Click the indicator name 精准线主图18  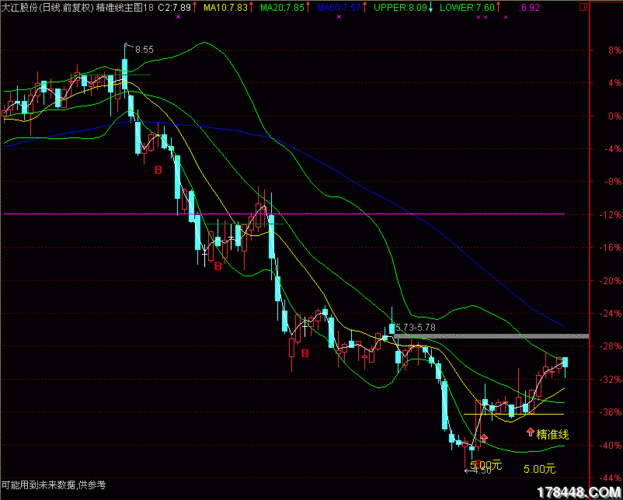tap(125, 7)
